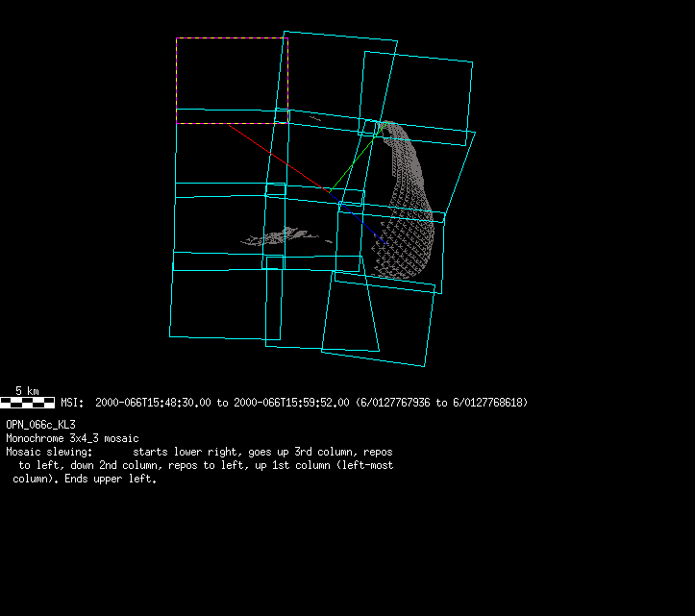Click the large gray asteroid wireframe model
Image resolution: width=695 pixels, height=616 pixels.
click(x=403, y=200)
